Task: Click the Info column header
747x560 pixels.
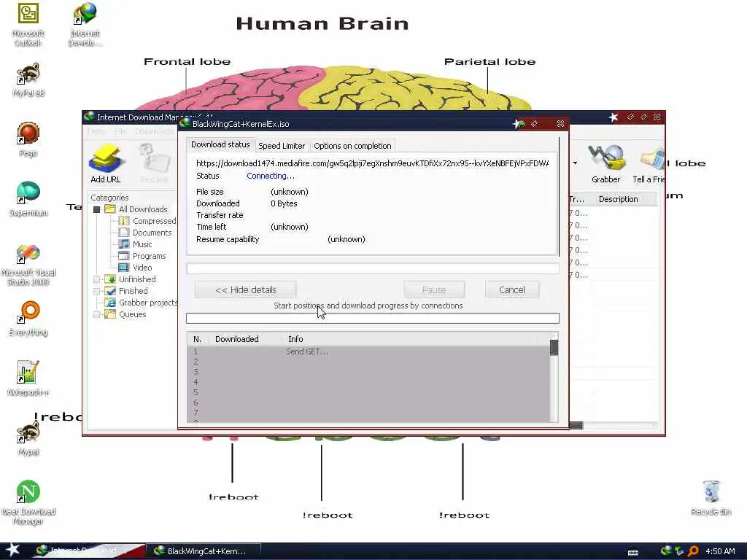Action: [x=295, y=339]
